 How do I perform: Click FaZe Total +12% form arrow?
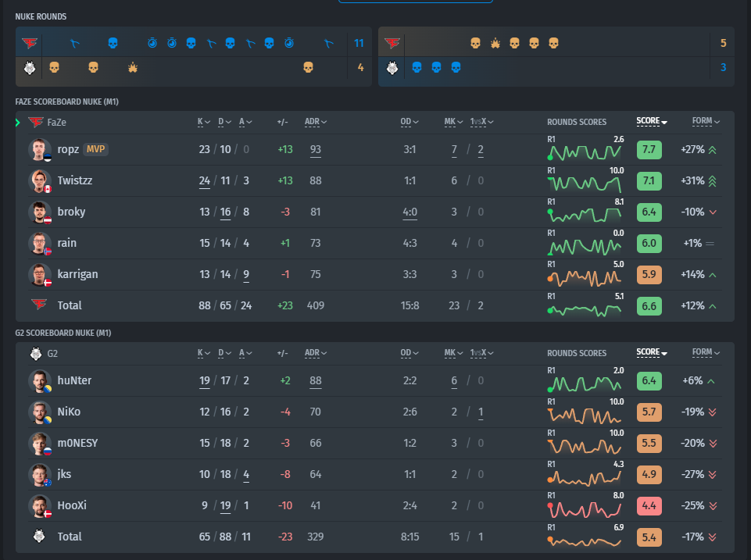712,306
